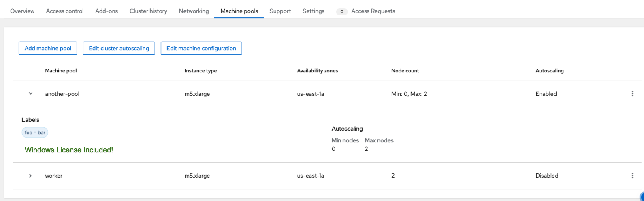View the Cluster history tab

tap(148, 11)
